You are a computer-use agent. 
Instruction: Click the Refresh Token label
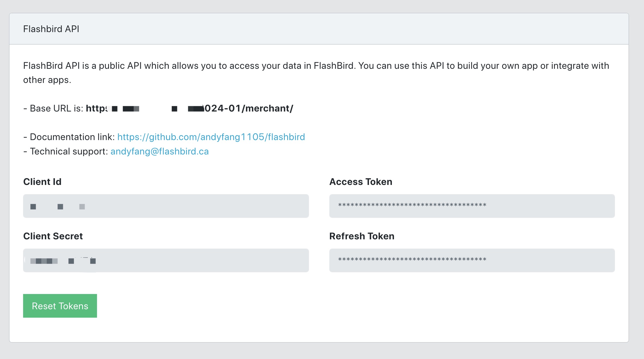coord(362,236)
